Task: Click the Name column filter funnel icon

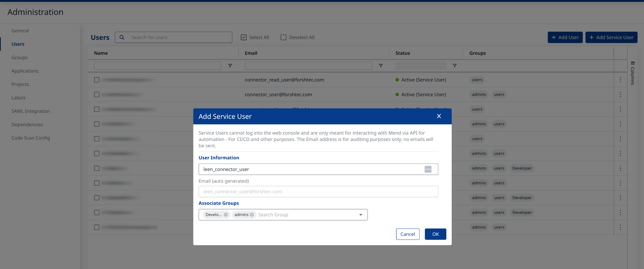Action: (230, 65)
